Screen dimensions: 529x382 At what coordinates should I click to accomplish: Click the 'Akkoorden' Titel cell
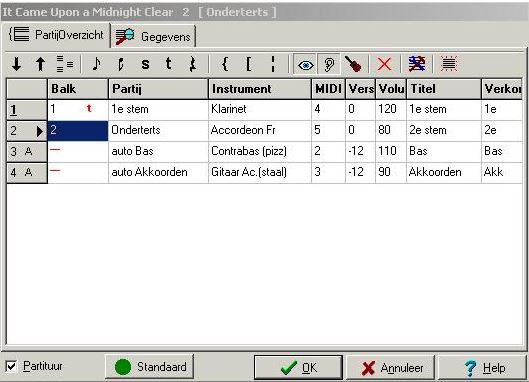coord(444,172)
